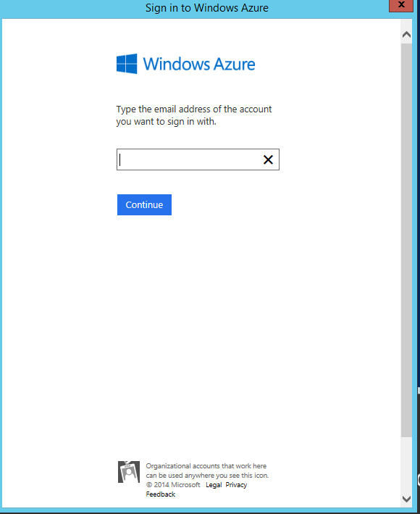Click the 'can be used anywhere' footer line
The width and height of the screenshot is (420, 514).
pyautogui.click(x=207, y=476)
